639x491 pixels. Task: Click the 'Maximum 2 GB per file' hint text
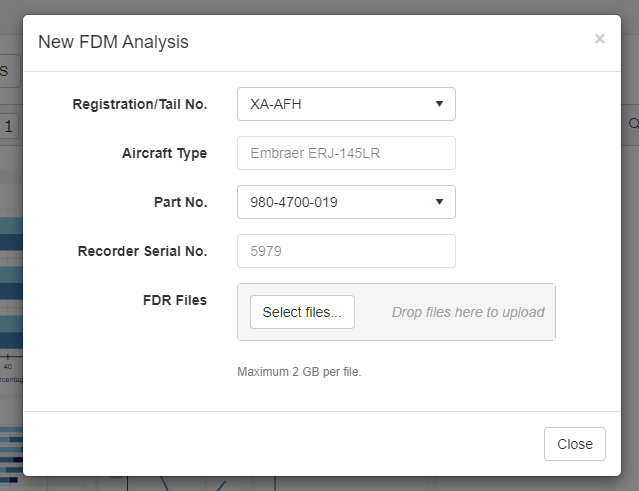[299, 372]
